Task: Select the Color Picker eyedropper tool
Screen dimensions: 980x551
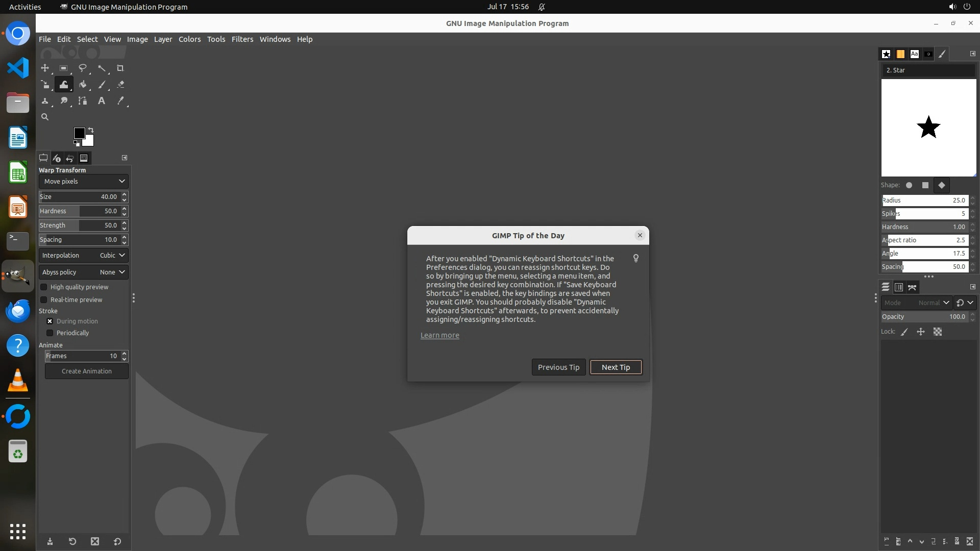Action: click(x=120, y=101)
